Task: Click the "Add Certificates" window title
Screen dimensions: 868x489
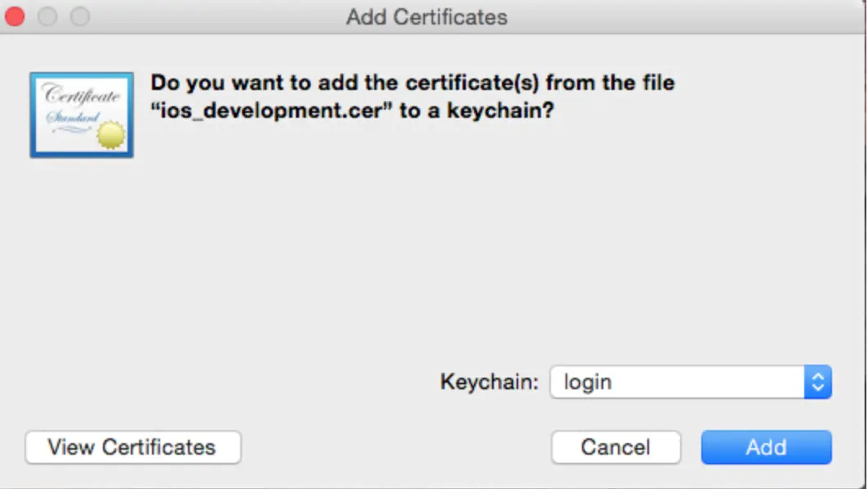Action: [x=427, y=16]
